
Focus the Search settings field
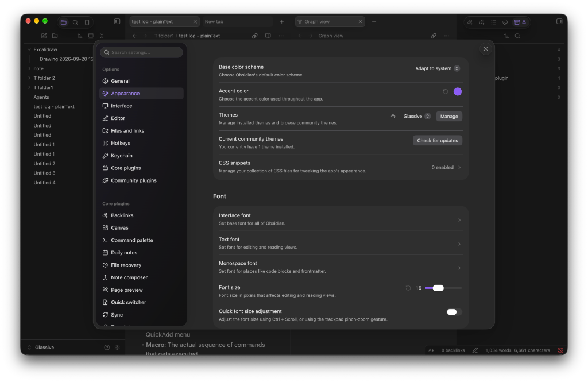coord(141,52)
